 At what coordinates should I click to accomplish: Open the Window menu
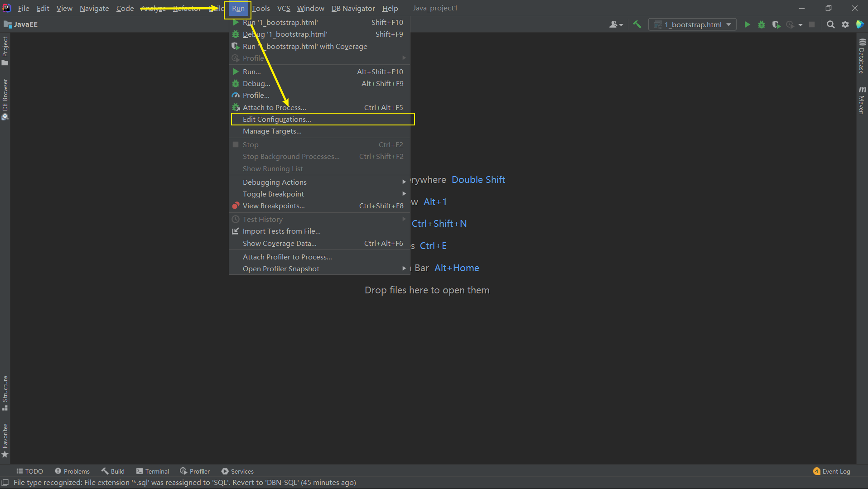tap(310, 8)
